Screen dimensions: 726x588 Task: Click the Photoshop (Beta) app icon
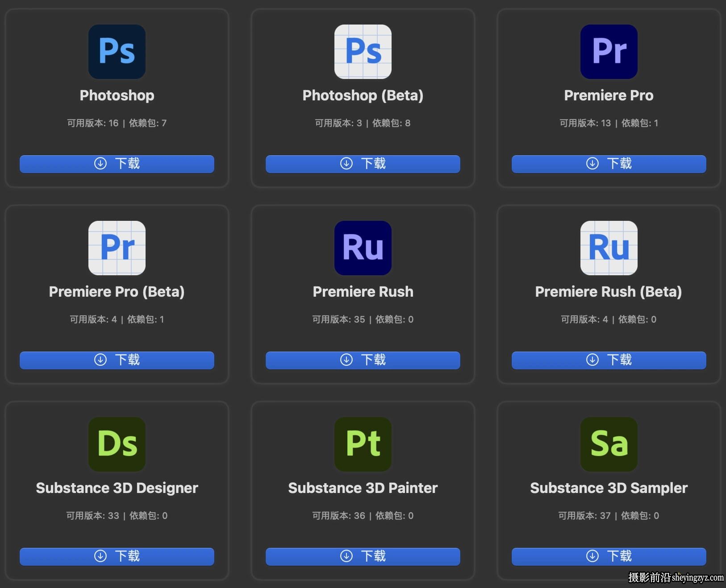tap(363, 52)
